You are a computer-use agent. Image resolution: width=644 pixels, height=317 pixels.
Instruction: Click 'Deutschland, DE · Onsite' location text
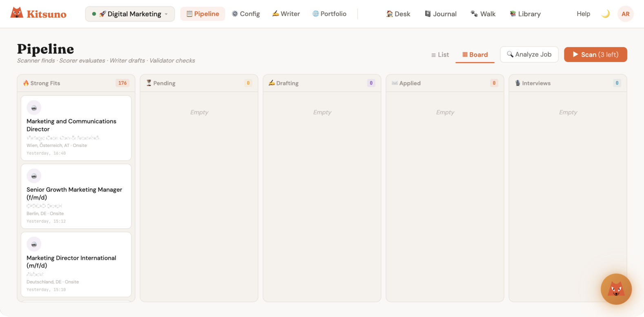(53, 282)
